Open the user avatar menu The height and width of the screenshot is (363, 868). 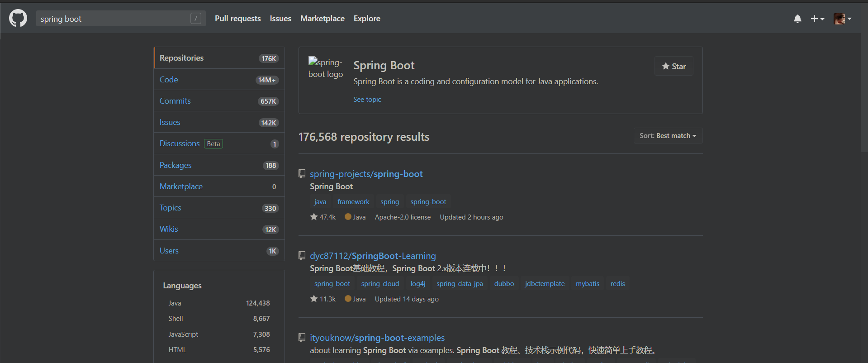point(843,19)
